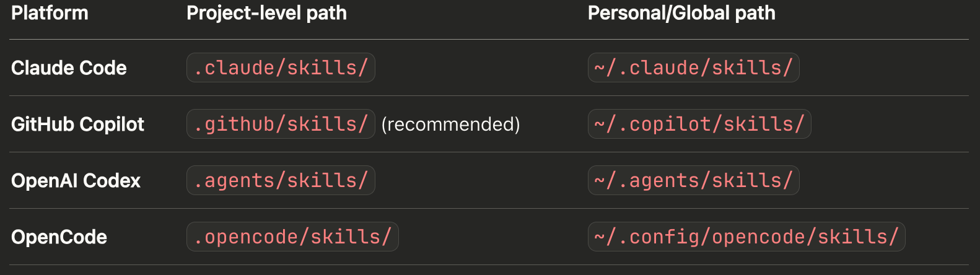Viewport: 980px width, 275px height.
Task: Select the OpenAI Codex row label
Action: (x=76, y=181)
